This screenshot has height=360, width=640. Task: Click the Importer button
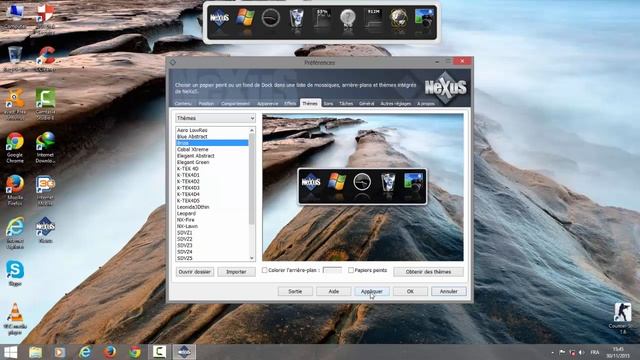point(236,272)
